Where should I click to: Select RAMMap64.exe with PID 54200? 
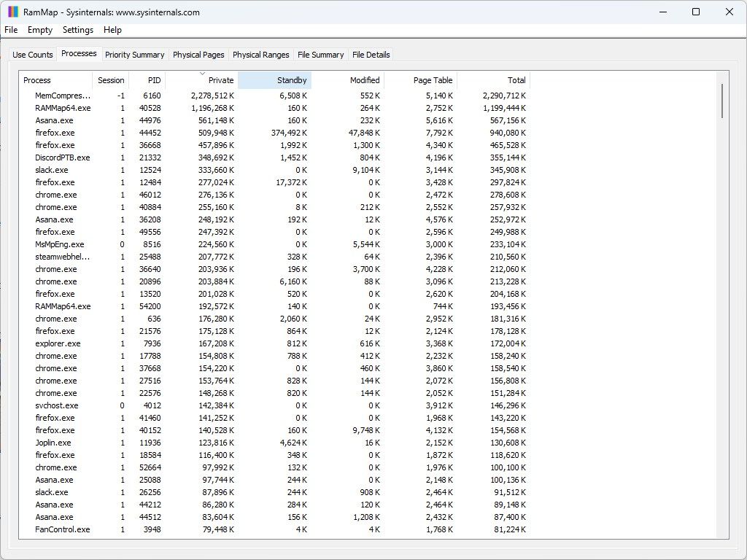click(275, 306)
